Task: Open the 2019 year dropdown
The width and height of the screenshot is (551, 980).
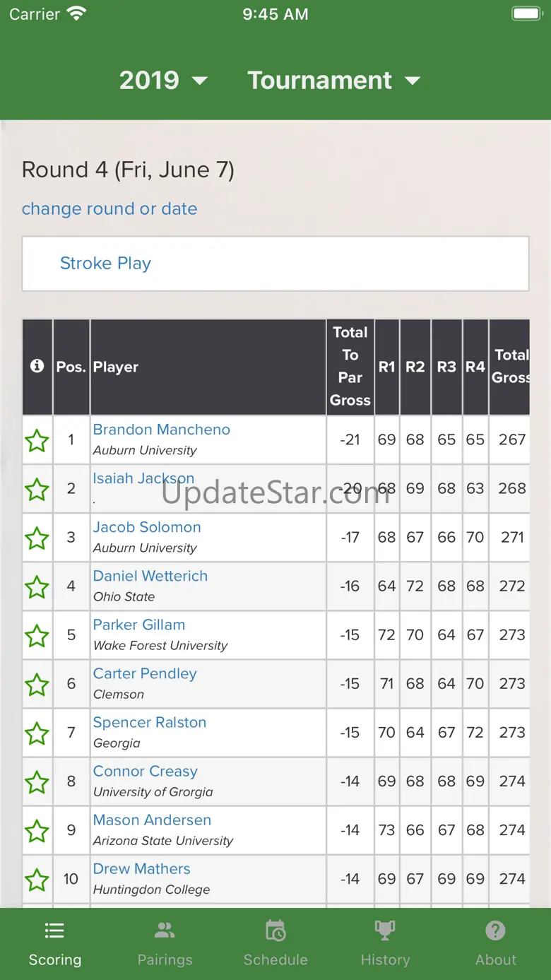Action: [163, 81]
